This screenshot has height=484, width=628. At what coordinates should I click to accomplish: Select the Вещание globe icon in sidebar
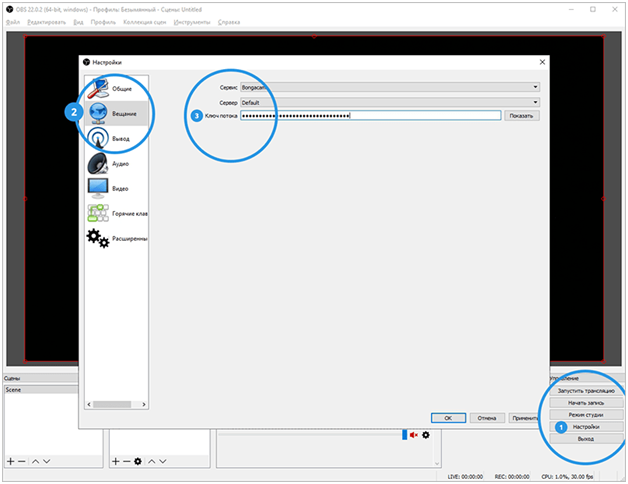(98, 113)
